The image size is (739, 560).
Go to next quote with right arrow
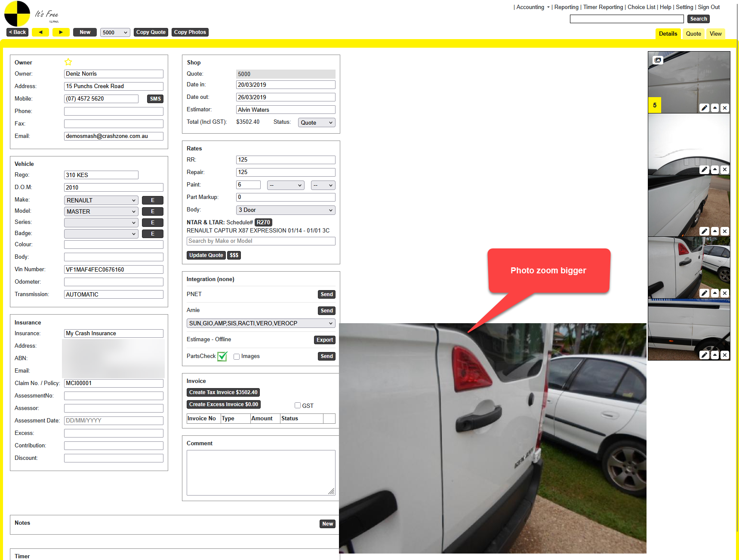pyautogui.click(x=61, y=32)
